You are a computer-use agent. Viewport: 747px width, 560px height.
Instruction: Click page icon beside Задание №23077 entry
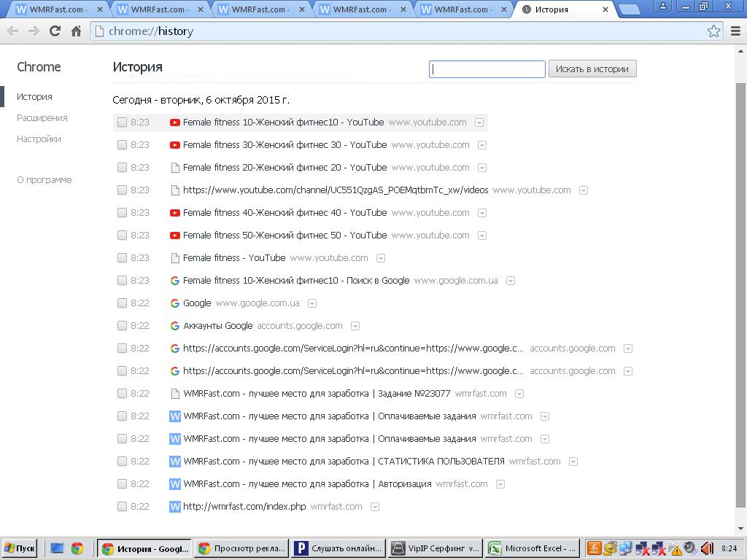[175, 394]
